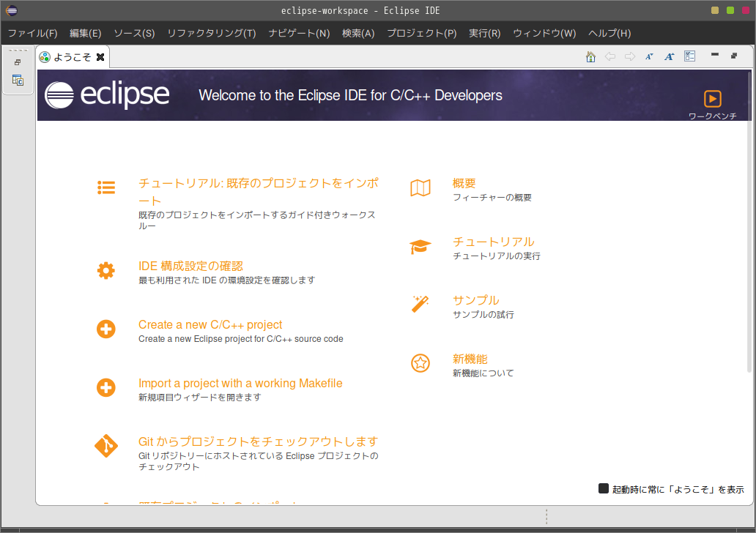Open the 概要 link
756x533 pixels.
(464, 183)
